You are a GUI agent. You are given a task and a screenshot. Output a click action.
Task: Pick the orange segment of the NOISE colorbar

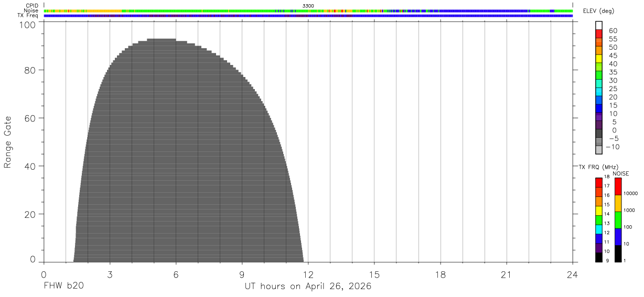coord(618,203)
